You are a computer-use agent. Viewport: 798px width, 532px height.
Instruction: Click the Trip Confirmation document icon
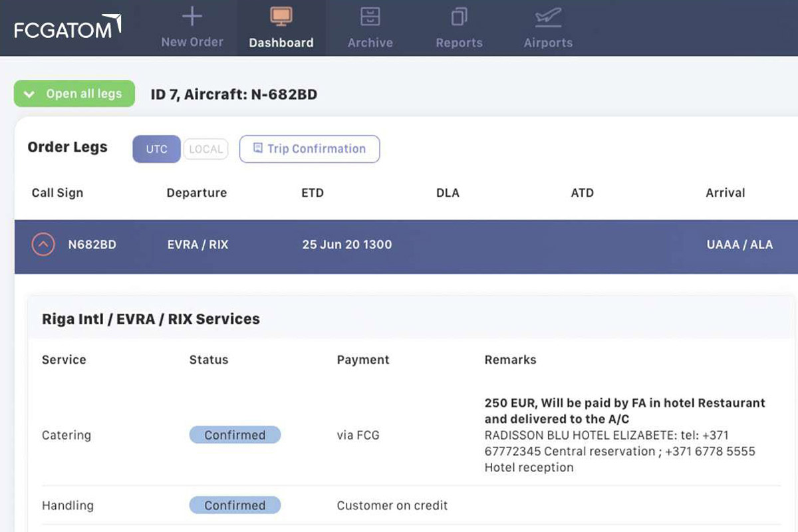pyautogui.click(x=258, y=148)
